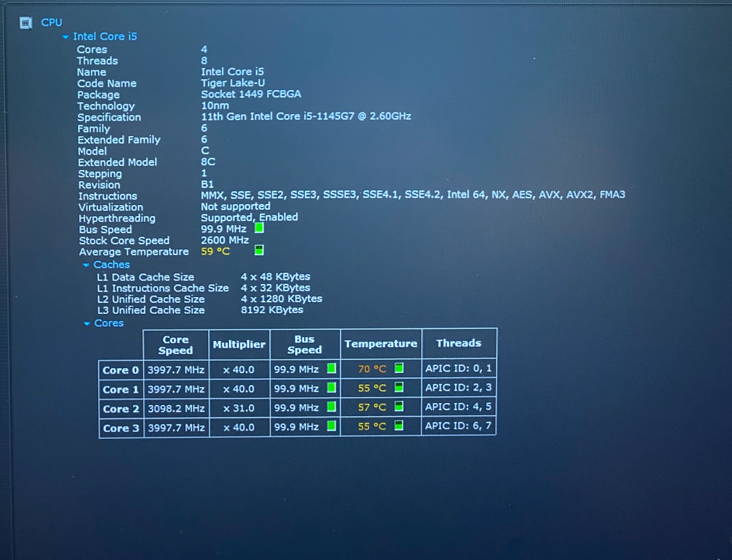Click the Instructions list starting with MMX
Screen dimensions: 732x560
pos(413,194)
